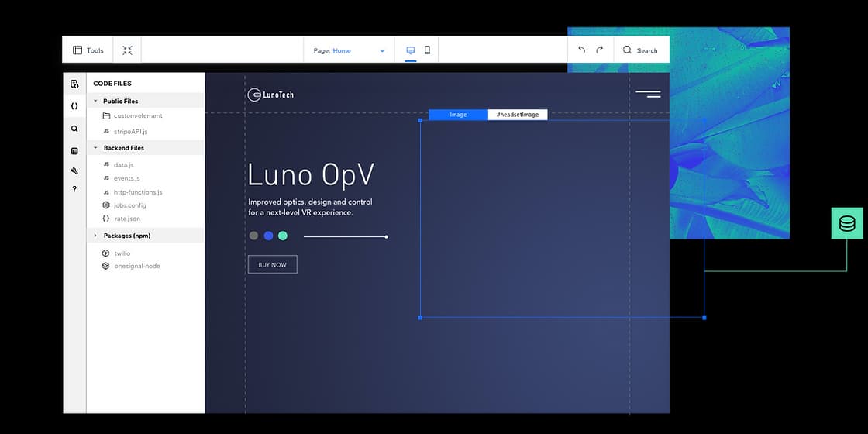Switch to desktop view

tap(410, 50)
